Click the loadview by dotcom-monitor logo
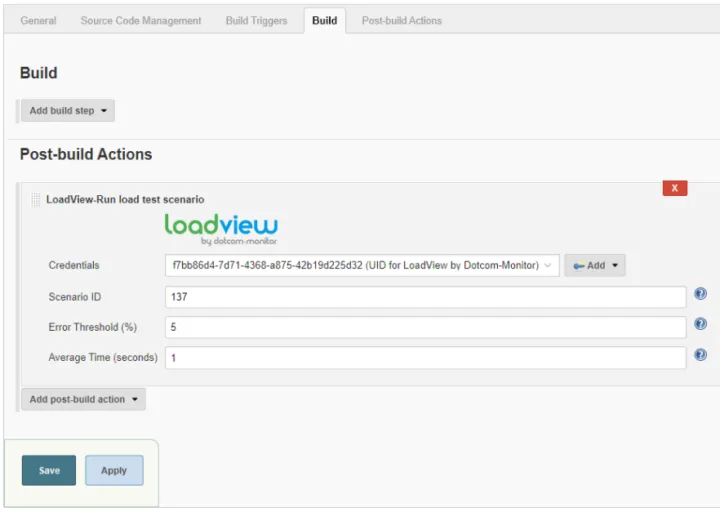This screenshot has width=720, height=512. pos(221,229)
